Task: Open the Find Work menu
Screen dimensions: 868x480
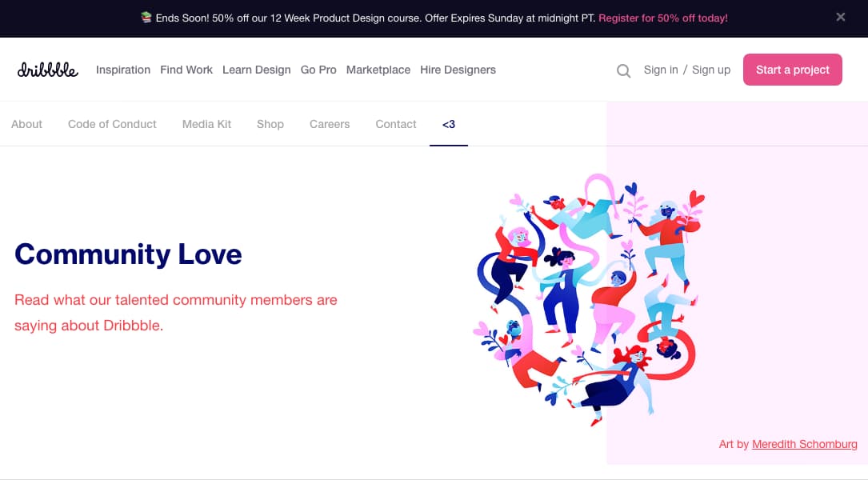Action: [x=186, y=70]
